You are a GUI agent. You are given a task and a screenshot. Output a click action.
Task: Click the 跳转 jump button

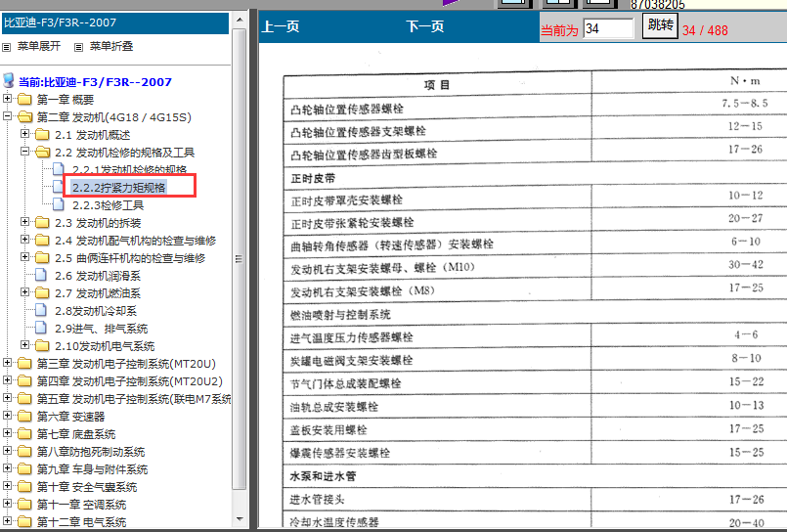tap(660, 25)
